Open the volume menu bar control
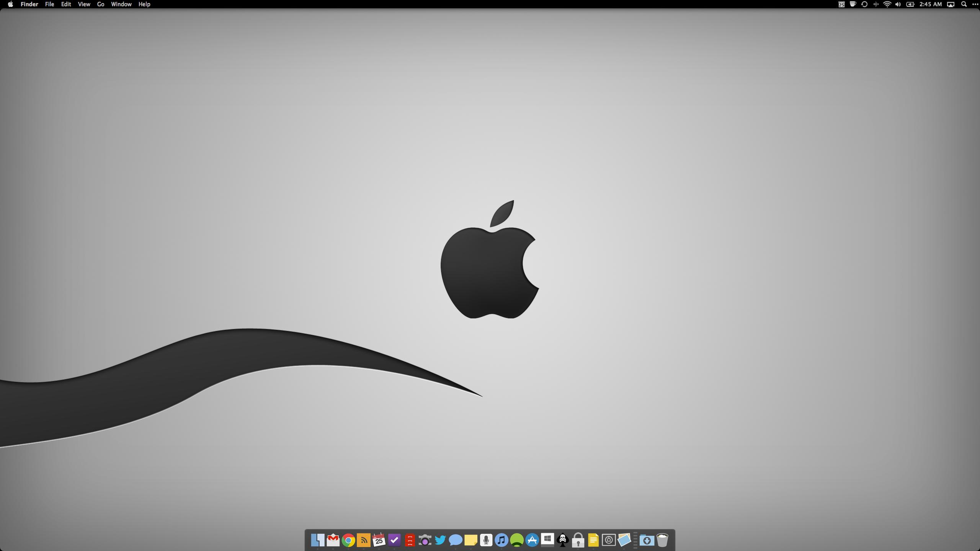Image resolution: width=980 pixels, height=551 pixels. (898, 4)
